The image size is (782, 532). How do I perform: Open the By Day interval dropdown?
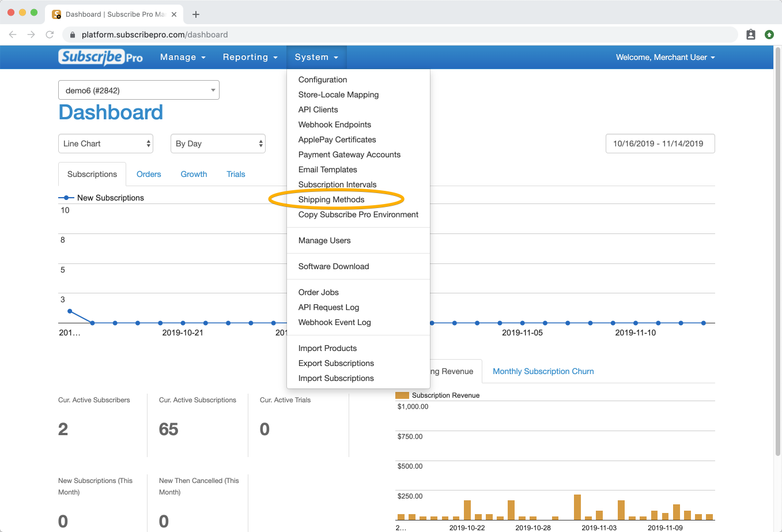pyautogui.click(x=218, y=144)
